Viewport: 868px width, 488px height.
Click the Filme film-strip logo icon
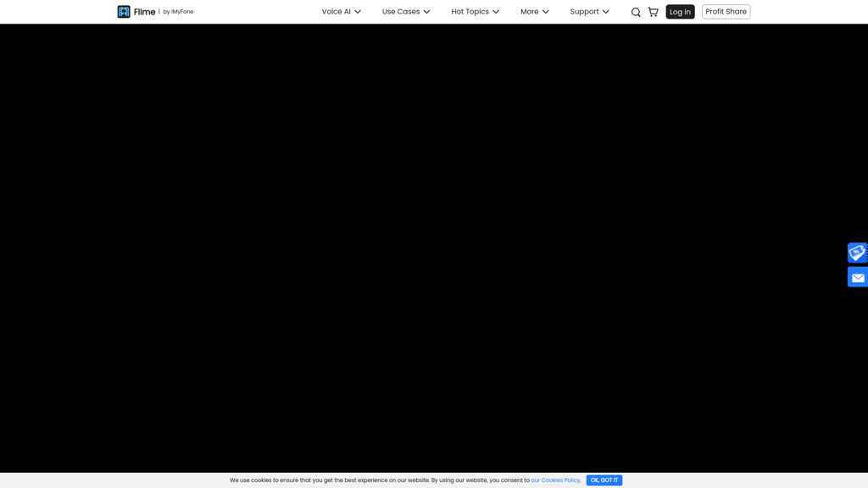click(124, 12)
